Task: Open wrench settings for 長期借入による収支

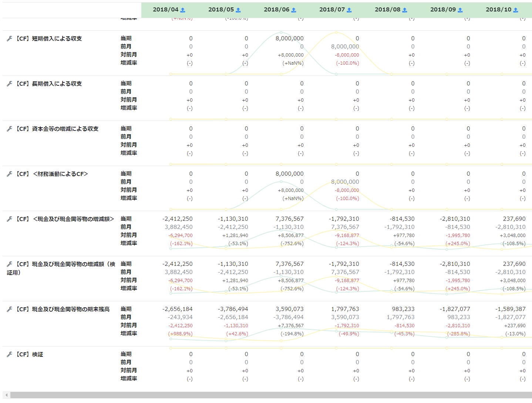Action: coord(10,84)
